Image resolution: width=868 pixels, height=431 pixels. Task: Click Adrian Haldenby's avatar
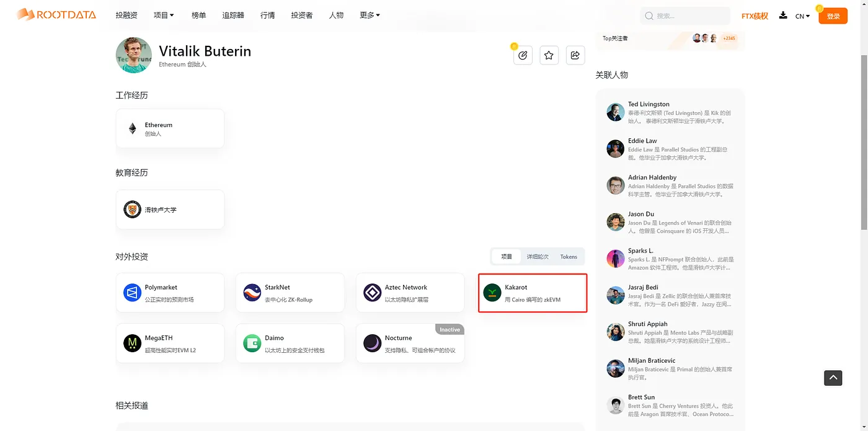coord(616,185)
